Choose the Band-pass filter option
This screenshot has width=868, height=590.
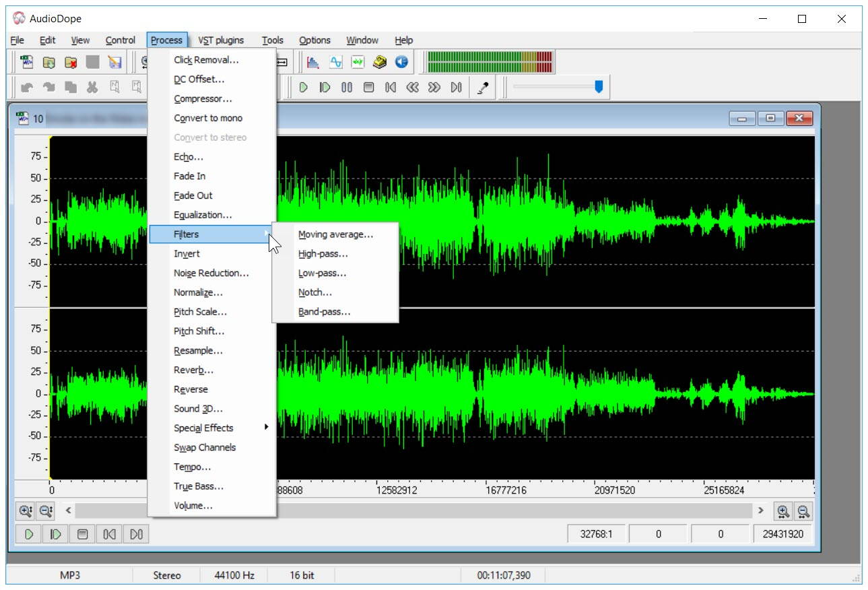pos(322,311)
